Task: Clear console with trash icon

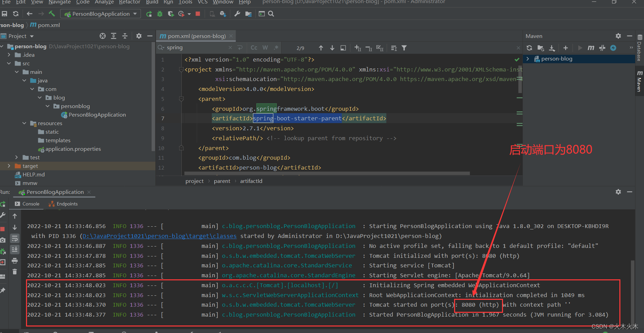Action: tap(15, 272)
